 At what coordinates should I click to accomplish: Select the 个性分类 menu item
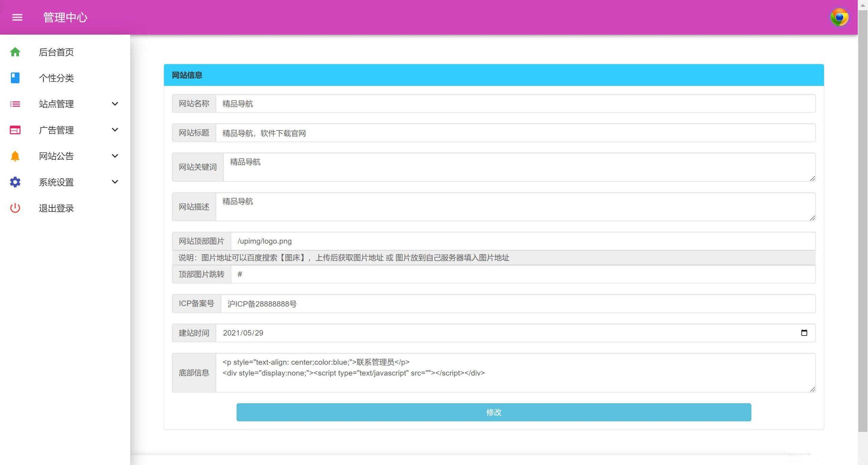tap(56, 78)
